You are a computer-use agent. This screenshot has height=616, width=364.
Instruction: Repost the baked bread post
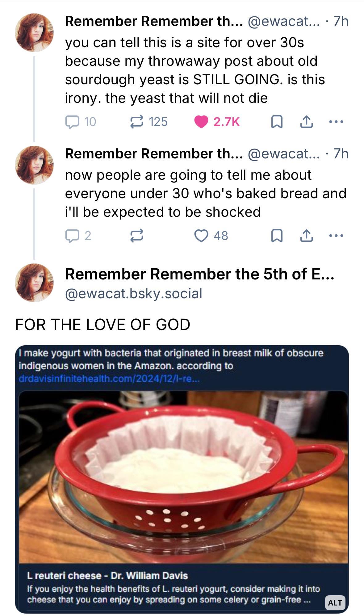point(136,236)
